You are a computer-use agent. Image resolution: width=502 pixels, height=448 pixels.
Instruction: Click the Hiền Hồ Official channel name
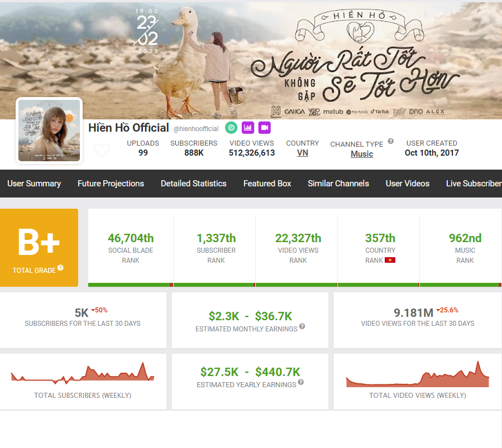(x=128, y=128)
